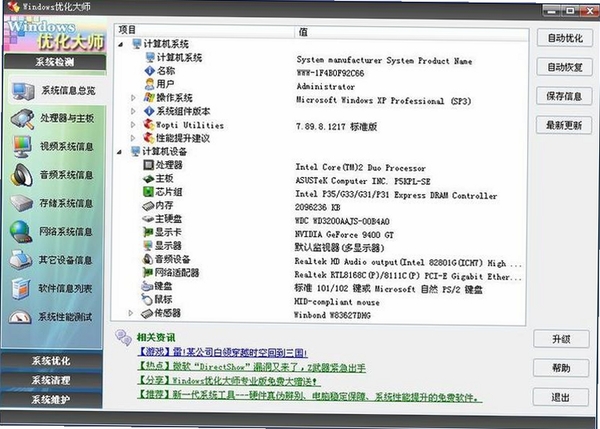Click the 主板 board icon in tree
Viewport: 600px width, 429px height.
point(148,179)
